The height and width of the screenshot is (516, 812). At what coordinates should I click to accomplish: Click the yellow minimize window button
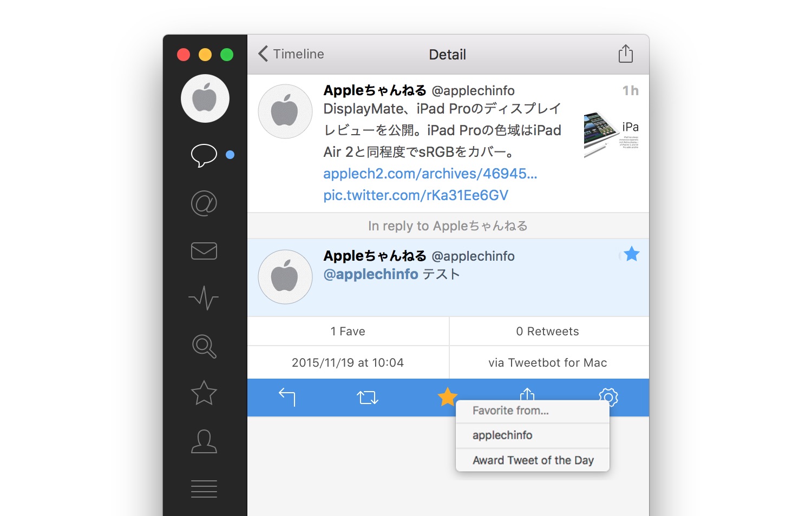click(205, 55)
